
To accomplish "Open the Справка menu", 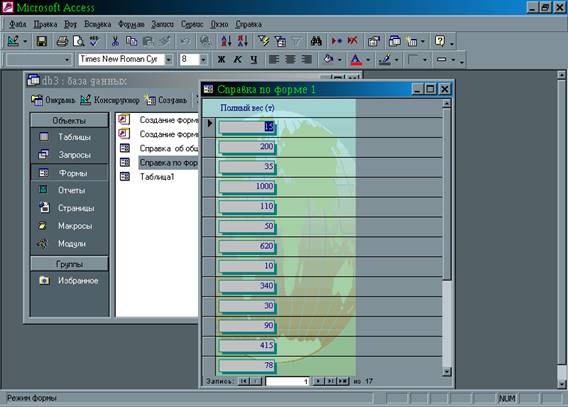I will (x=248, y=24).
